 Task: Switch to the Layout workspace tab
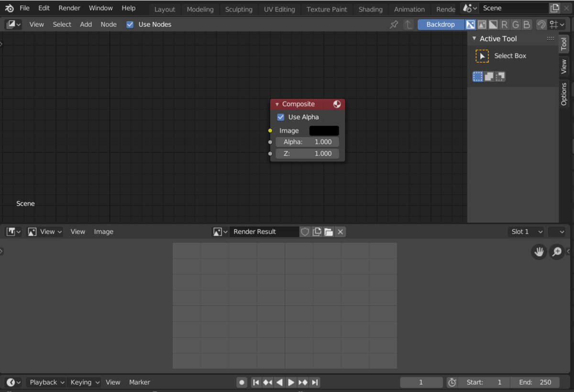[165, 9]
